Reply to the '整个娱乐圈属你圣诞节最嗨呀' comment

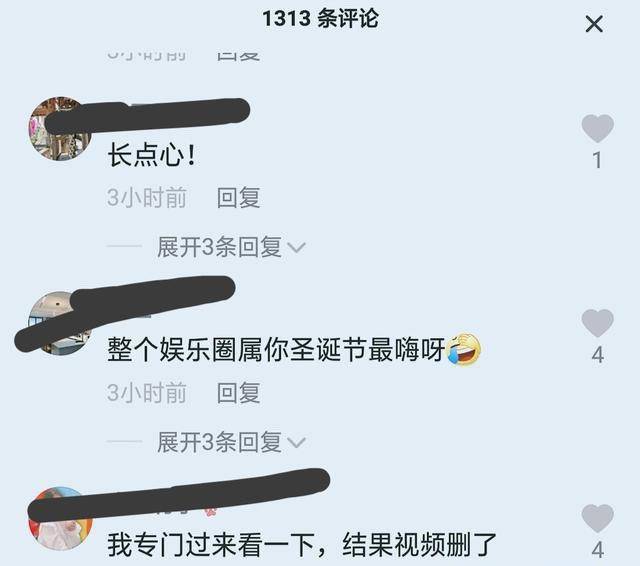238,393
